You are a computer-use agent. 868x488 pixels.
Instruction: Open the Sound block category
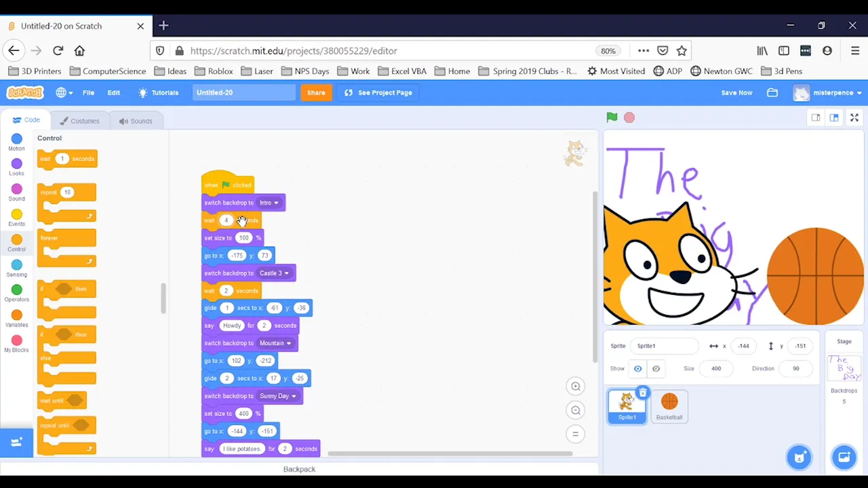coord(16,192)
